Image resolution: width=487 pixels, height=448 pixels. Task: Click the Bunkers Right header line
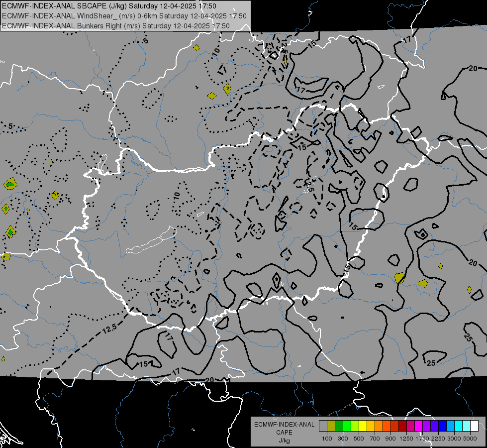(x=116, y=26)
